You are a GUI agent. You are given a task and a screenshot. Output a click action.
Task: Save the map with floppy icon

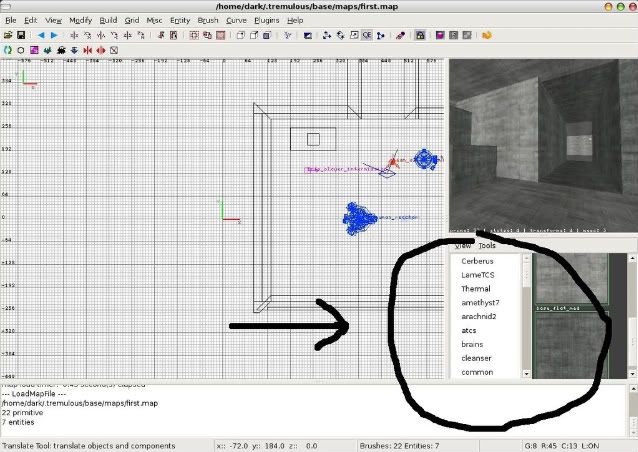(21, 35)
